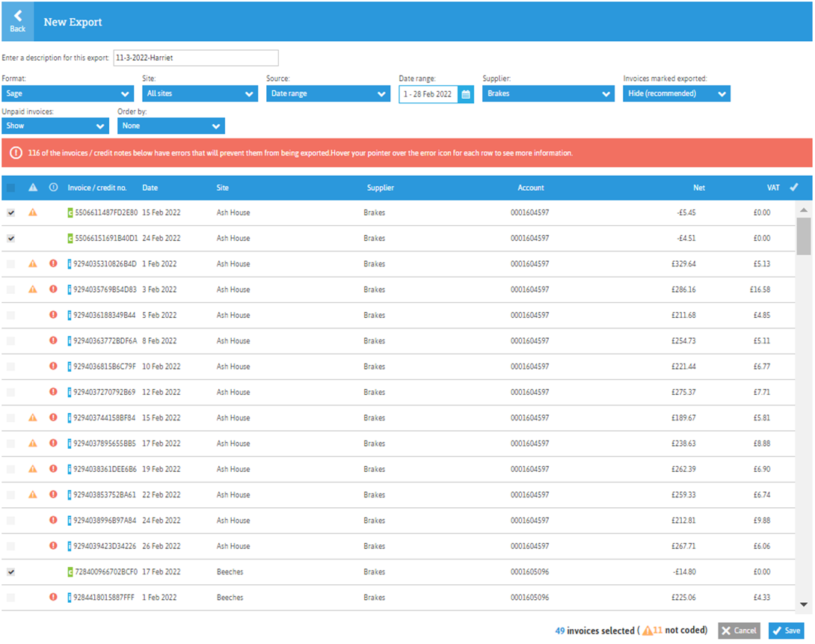Click orange not-coded warning icon in footer
Image resolution: width=815 pixels, height=644 pixels.
[x=647, y=631]
